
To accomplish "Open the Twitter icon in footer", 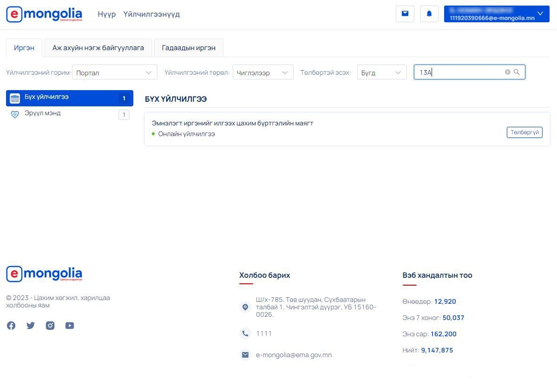I will click(x=31, y=326).
